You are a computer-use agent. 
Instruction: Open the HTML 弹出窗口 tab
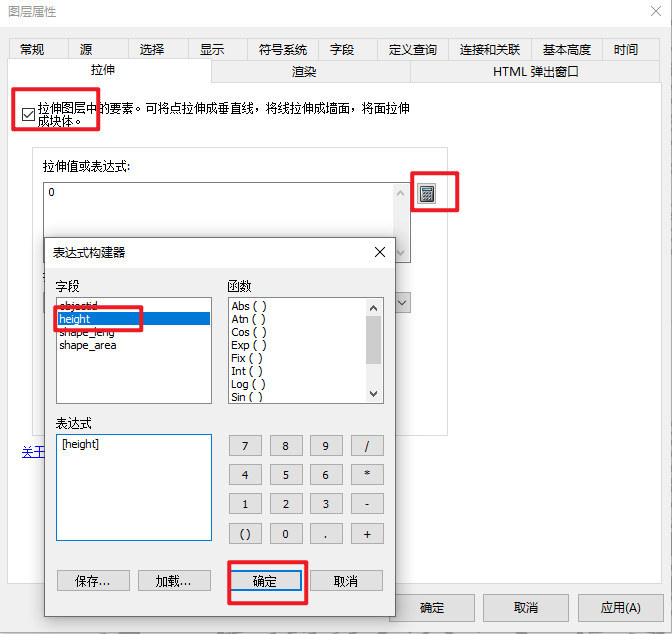click(535, 72)
